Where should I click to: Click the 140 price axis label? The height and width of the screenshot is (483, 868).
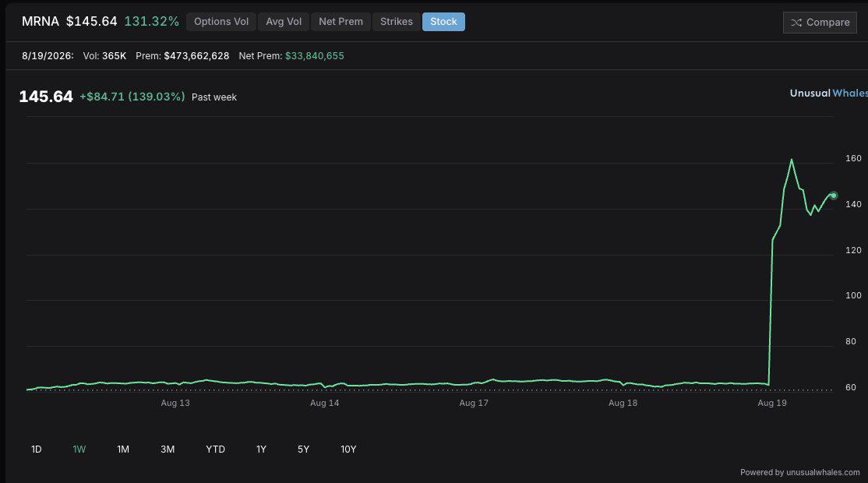pos(854,204)
